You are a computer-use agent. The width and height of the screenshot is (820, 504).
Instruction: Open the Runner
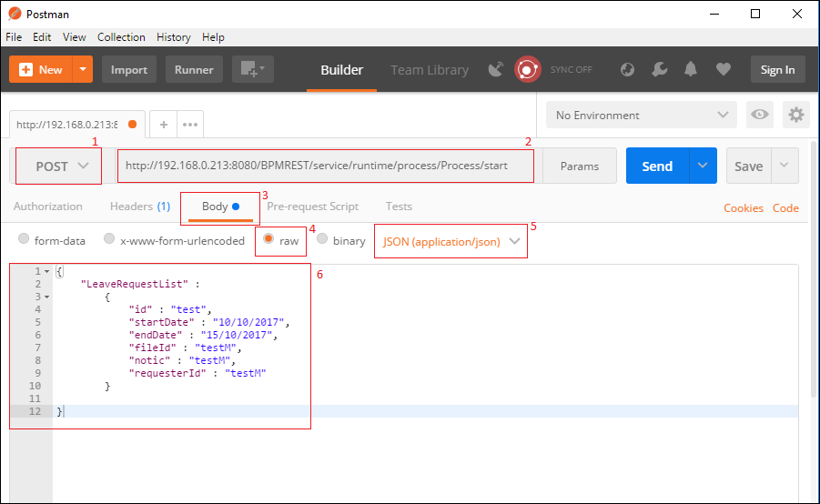click(194, 69)
